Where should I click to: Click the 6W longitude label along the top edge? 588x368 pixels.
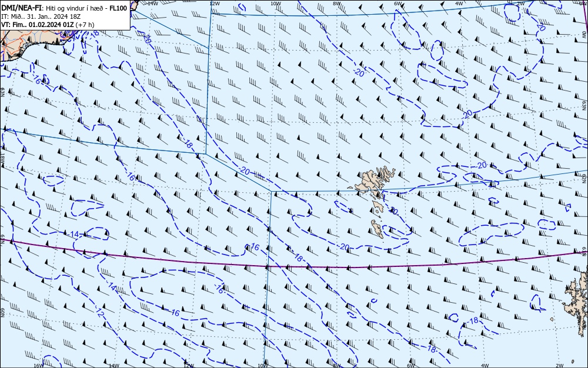(398, 4)
